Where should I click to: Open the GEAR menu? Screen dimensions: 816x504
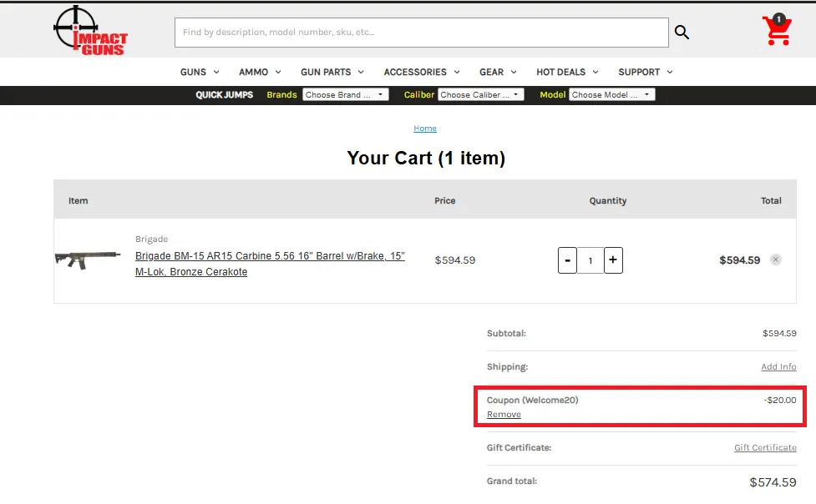498,72
